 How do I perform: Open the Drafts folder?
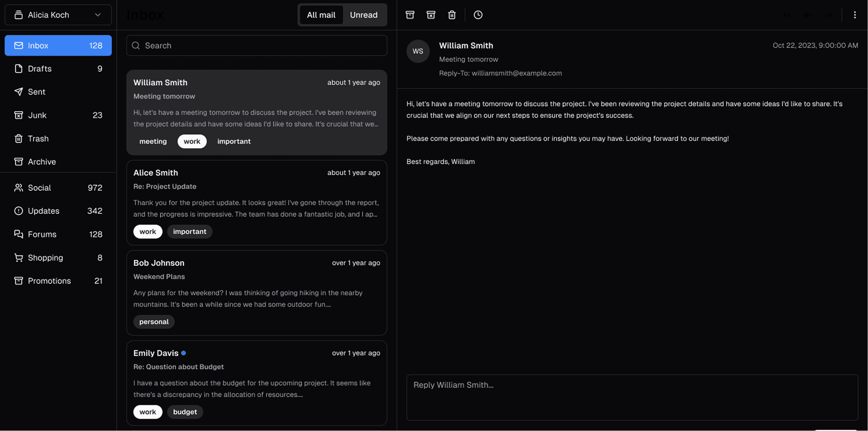[x=58, y=69]
